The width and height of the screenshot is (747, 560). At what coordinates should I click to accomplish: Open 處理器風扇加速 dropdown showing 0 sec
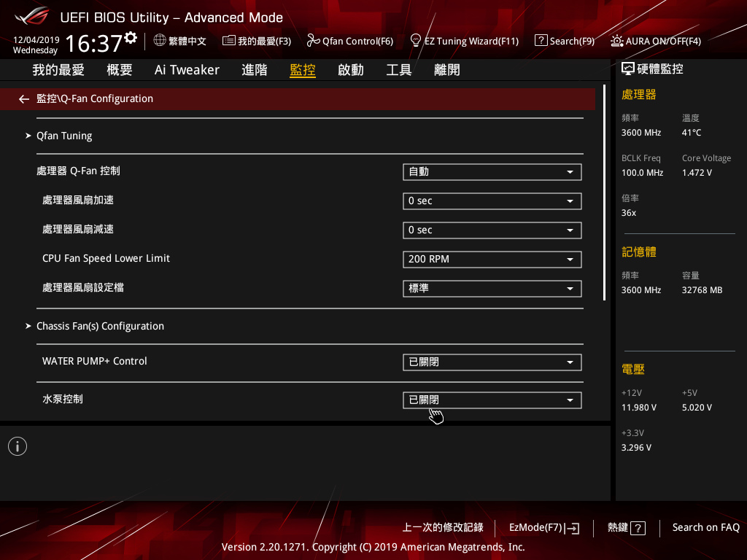pyautogui.click(x=492, y=201)
